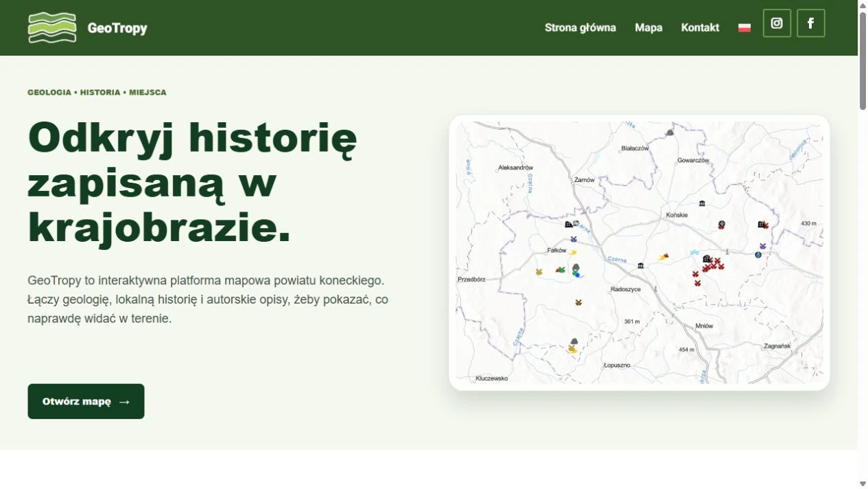This screenshot has width=868, height=489.
Task: Click the 'Odkryj historię' headline
Action: 192,137
